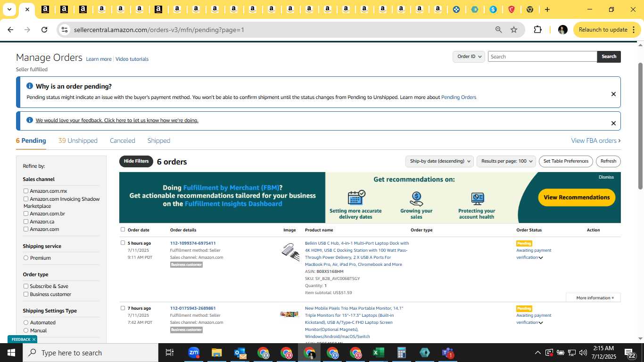
Task: Open Microsoft Teams from the taskbar
Action: click(447, 353)
